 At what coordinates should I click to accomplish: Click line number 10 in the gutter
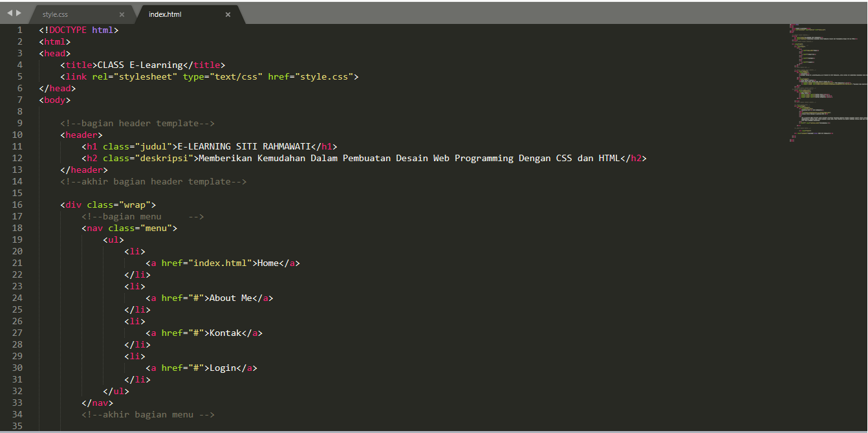(x=18, y=135)
